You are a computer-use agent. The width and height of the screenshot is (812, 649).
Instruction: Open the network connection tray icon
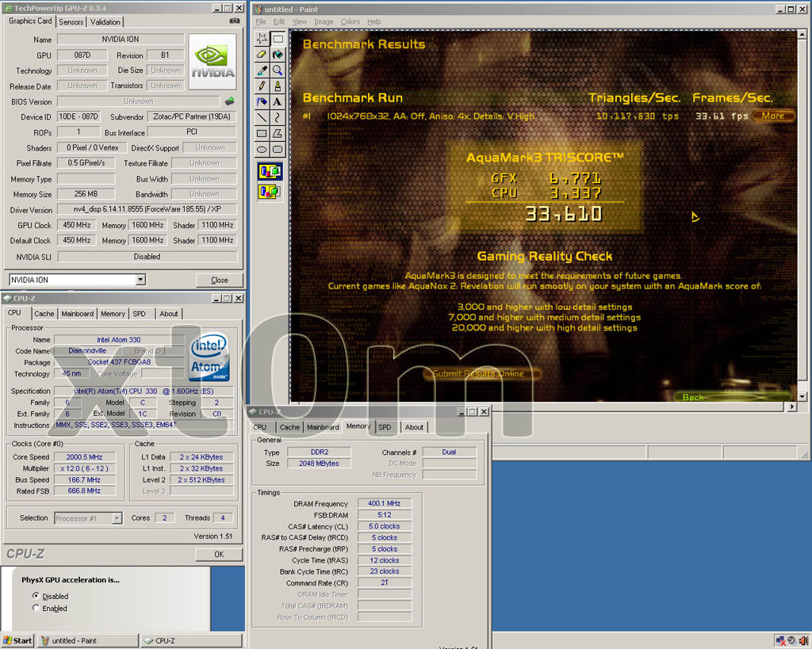[x=780, y=641]
